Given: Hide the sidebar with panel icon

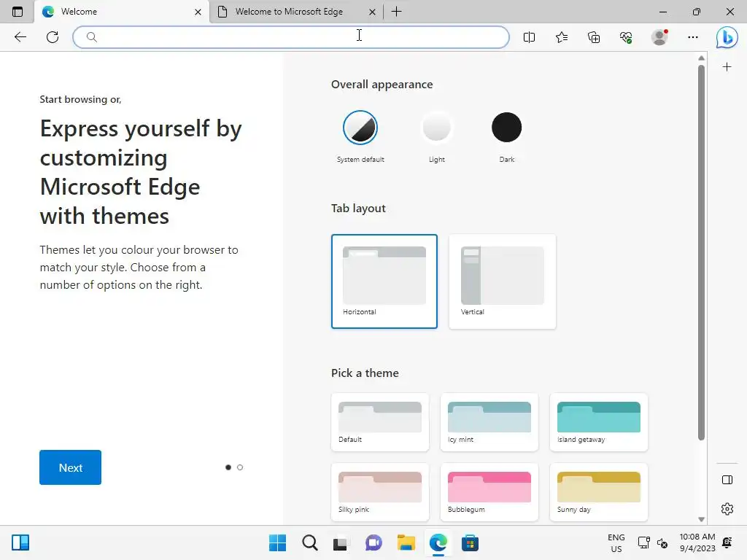Looking at the screenshot, I should point(727,480).
